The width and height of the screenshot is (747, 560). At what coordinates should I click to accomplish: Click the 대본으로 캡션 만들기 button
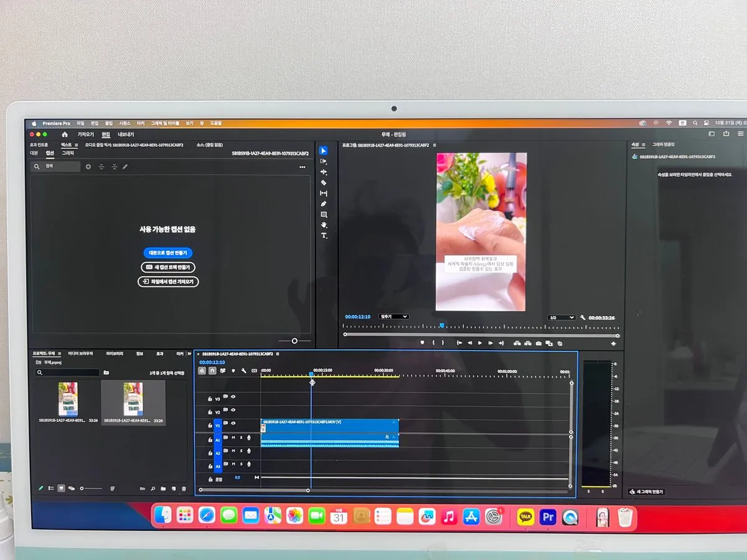click(x=168, y=253)
